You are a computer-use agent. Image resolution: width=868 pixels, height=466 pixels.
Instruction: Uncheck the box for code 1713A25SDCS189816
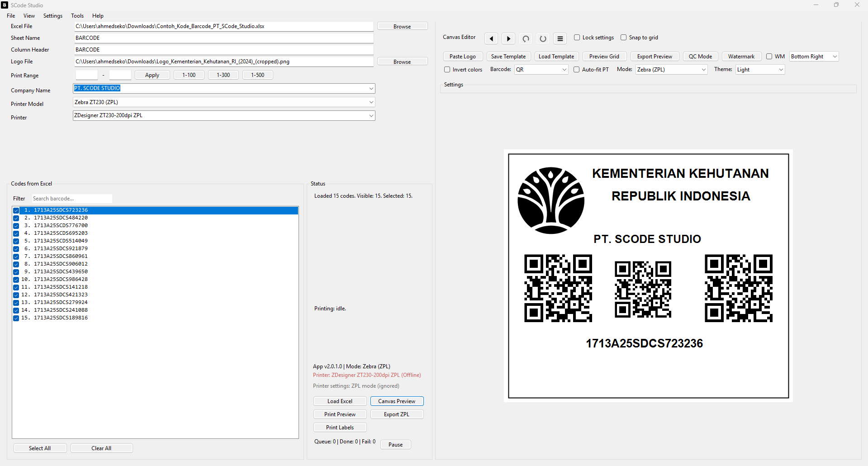click(x=16, y=318)
